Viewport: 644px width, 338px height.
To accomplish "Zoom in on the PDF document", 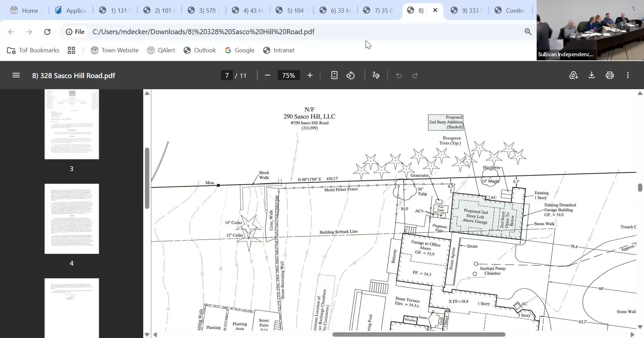I will coord(310,75).
